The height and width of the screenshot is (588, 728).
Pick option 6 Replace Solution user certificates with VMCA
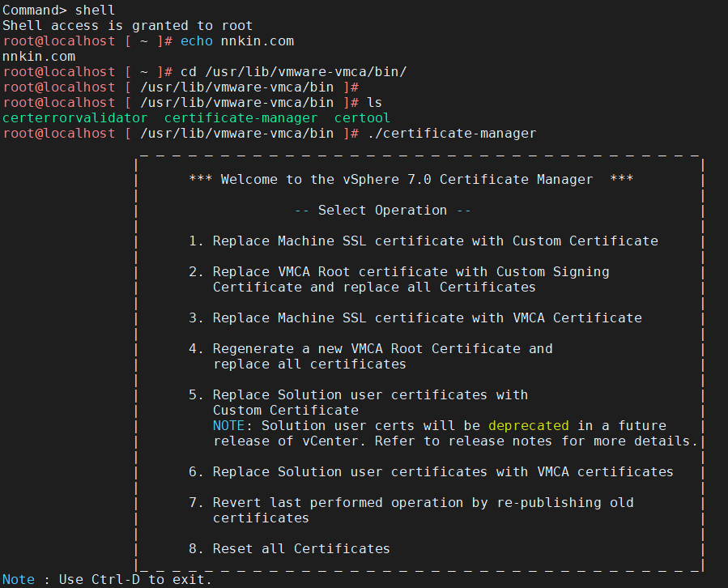431,471
